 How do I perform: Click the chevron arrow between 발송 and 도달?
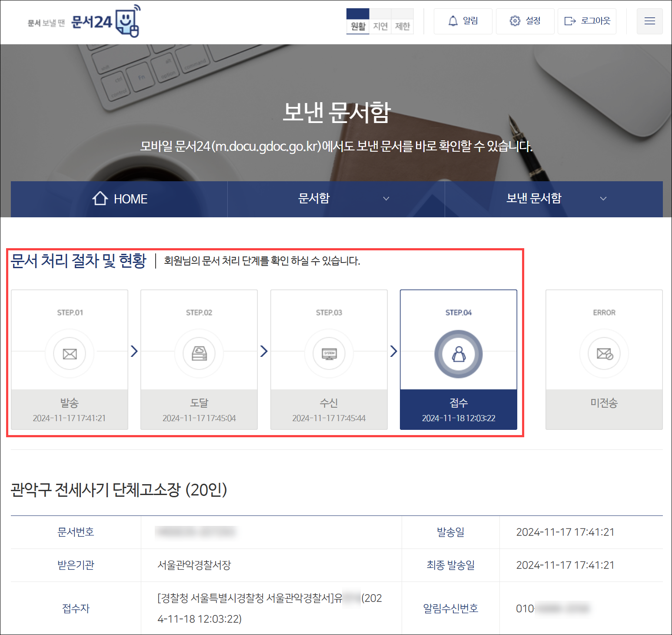pos(134,351)
